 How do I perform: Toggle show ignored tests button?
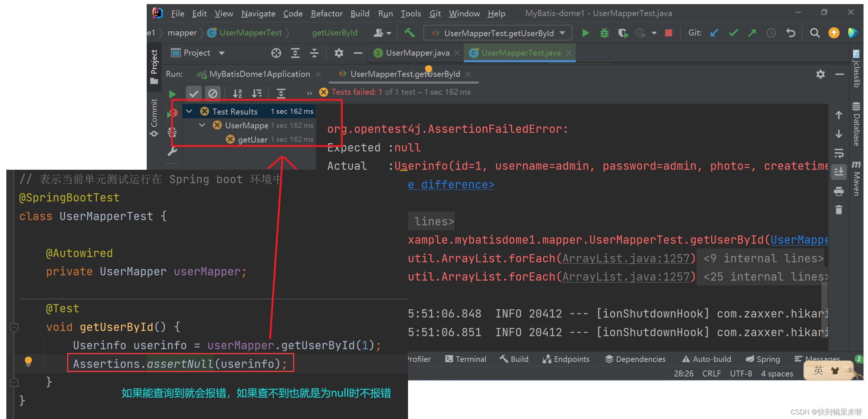pos(213,93)
